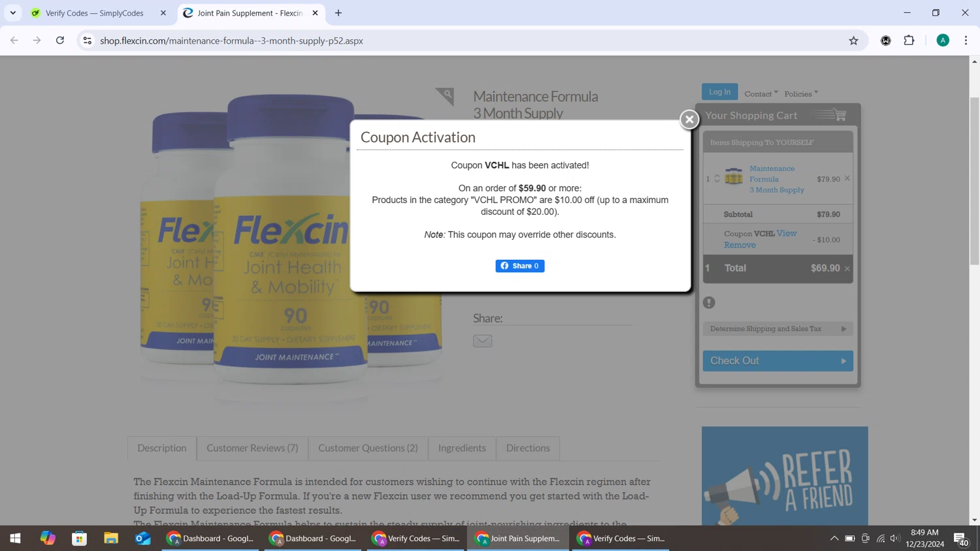
Task: Click the magnifier zoom icon above product image
Action: pos(445,97)
